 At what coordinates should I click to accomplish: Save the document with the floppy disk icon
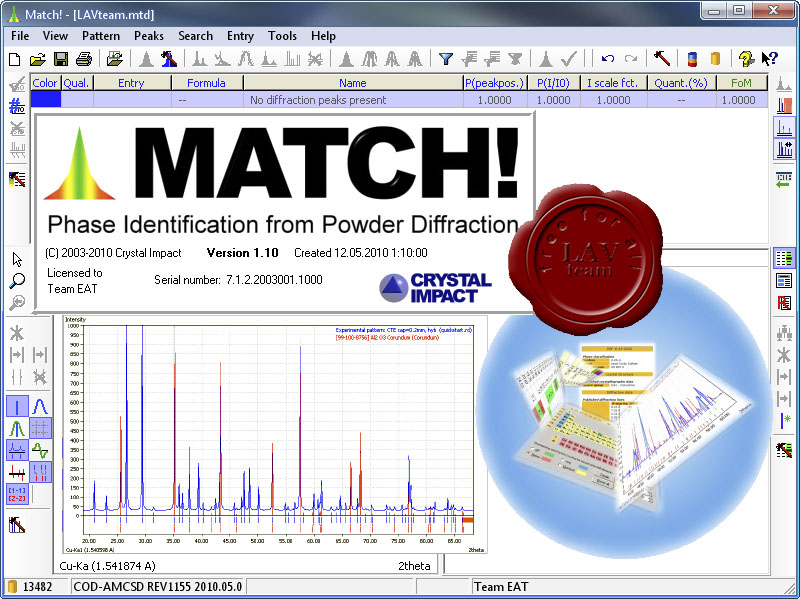click(x=61, y=59)
